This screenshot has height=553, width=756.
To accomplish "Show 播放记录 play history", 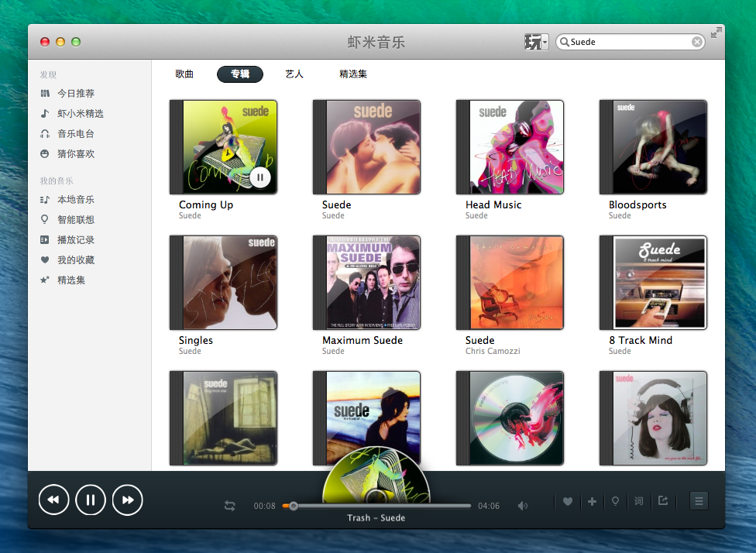I will pyautogui.click(x=67, y=239).
